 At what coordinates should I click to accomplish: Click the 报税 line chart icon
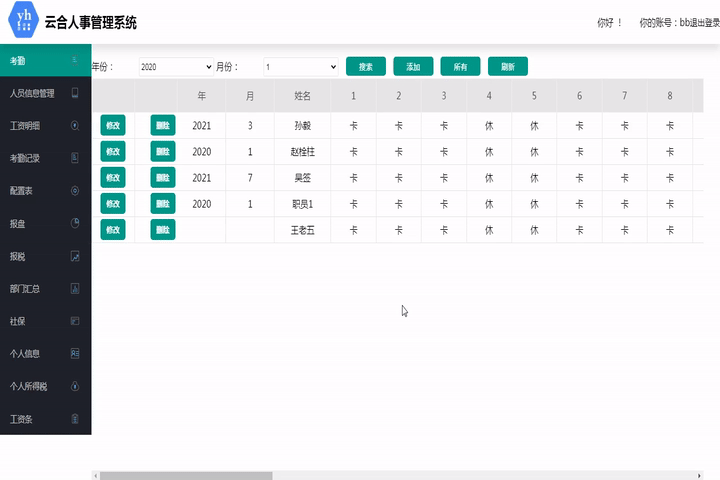[75, 256]
